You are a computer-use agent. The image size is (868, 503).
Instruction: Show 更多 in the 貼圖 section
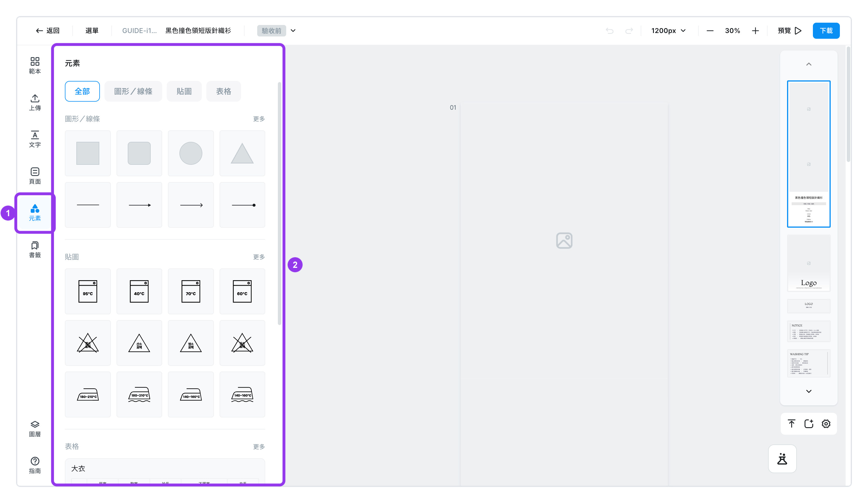click(259, 257)
